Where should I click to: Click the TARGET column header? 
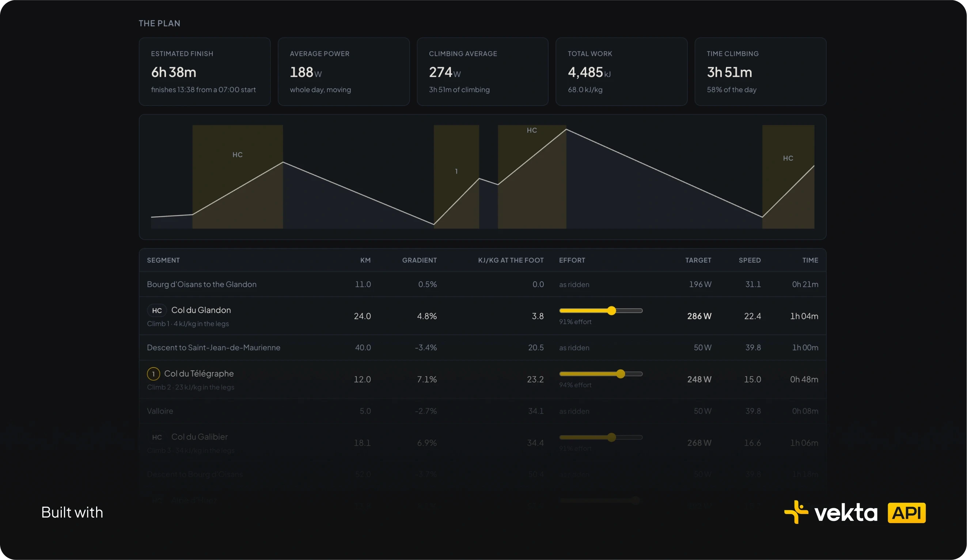698,260
